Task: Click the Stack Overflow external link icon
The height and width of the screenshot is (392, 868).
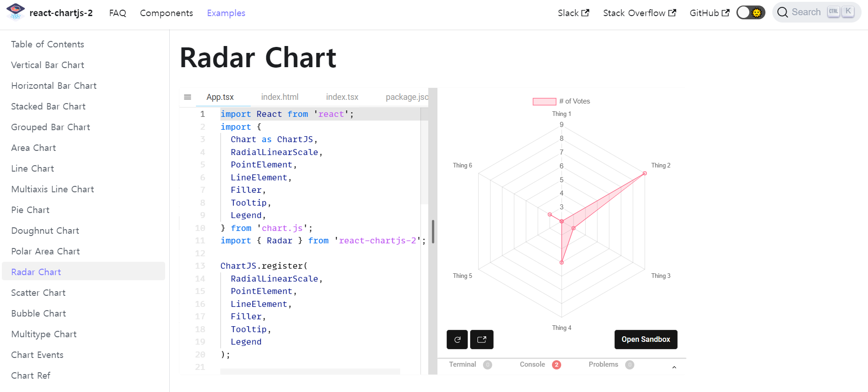Action: (672, 13)
